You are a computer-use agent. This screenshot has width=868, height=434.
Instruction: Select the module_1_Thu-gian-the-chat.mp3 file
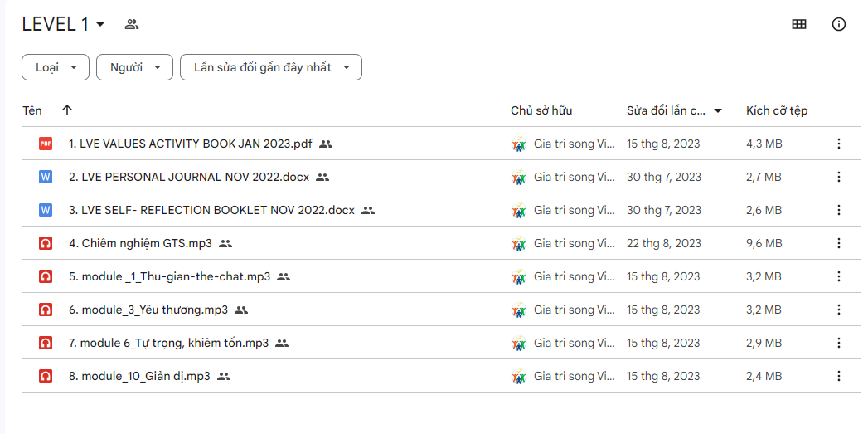pos(170,276)
